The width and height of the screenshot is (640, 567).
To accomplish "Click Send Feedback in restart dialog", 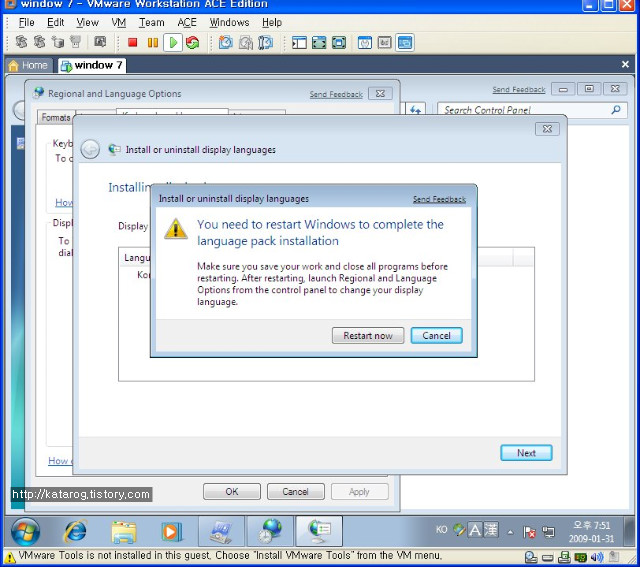I will (439, 199).
